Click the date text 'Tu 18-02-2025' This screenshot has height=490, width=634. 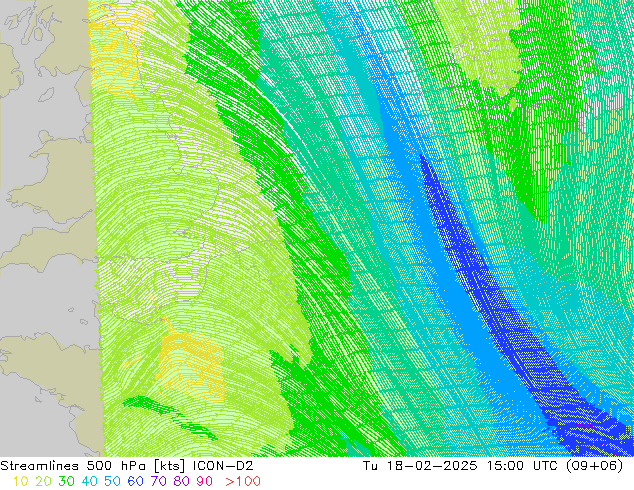tap(420, 466)
